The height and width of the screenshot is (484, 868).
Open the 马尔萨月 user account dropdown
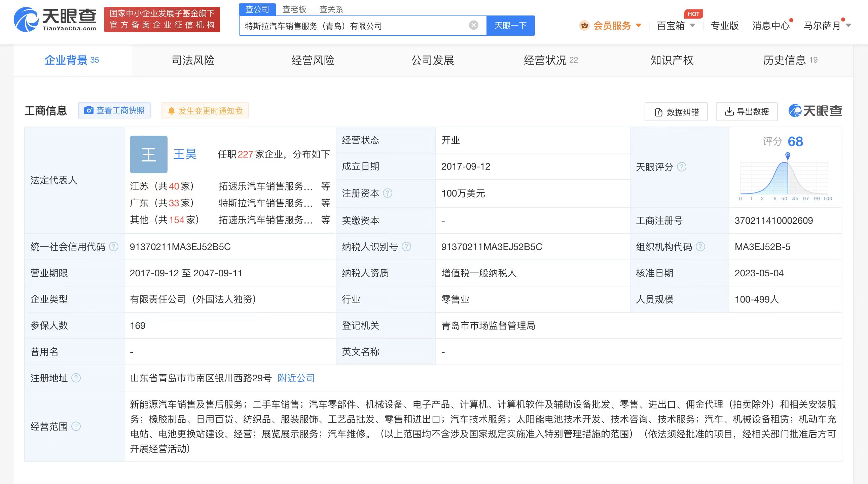(827, 26)
